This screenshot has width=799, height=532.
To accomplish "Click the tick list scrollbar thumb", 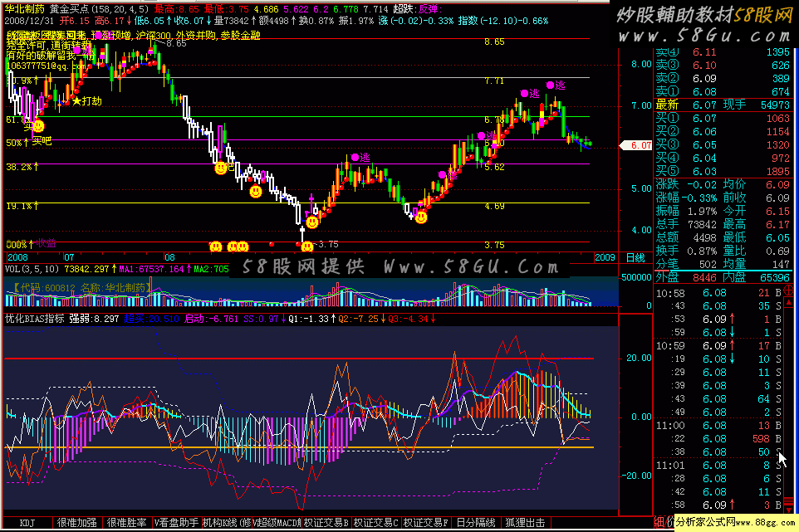I will [788, 501].
